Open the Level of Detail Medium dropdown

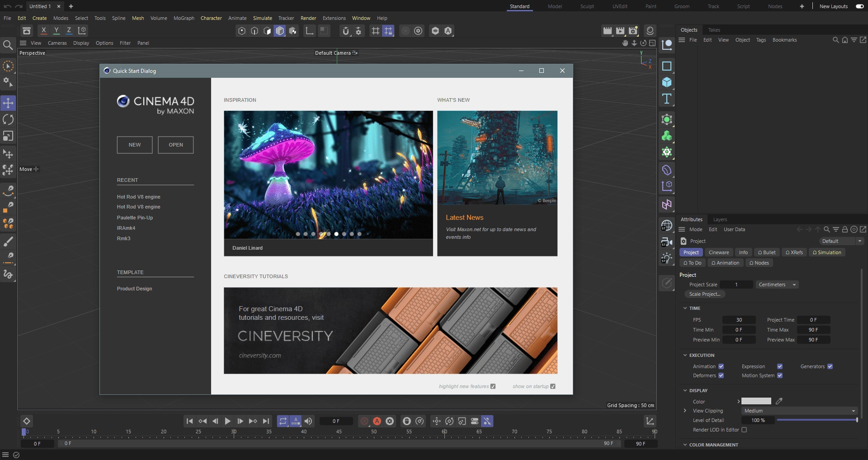(799, 411)
